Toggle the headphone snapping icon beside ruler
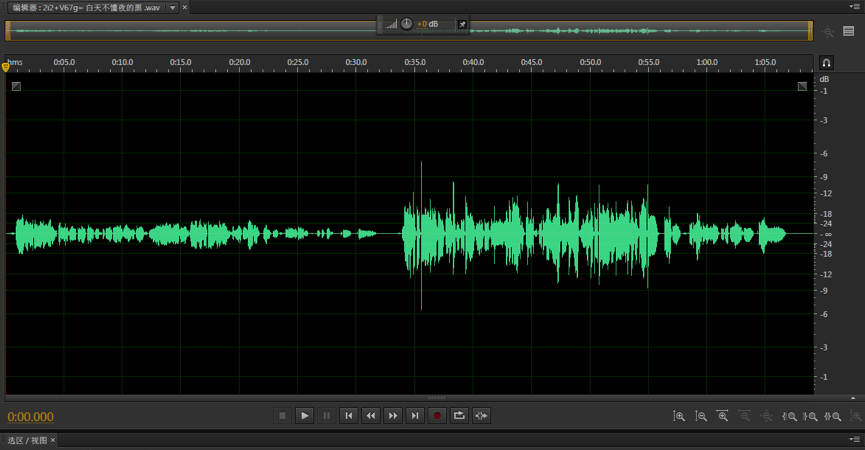 pyautogui.click(x=826, y=63)
